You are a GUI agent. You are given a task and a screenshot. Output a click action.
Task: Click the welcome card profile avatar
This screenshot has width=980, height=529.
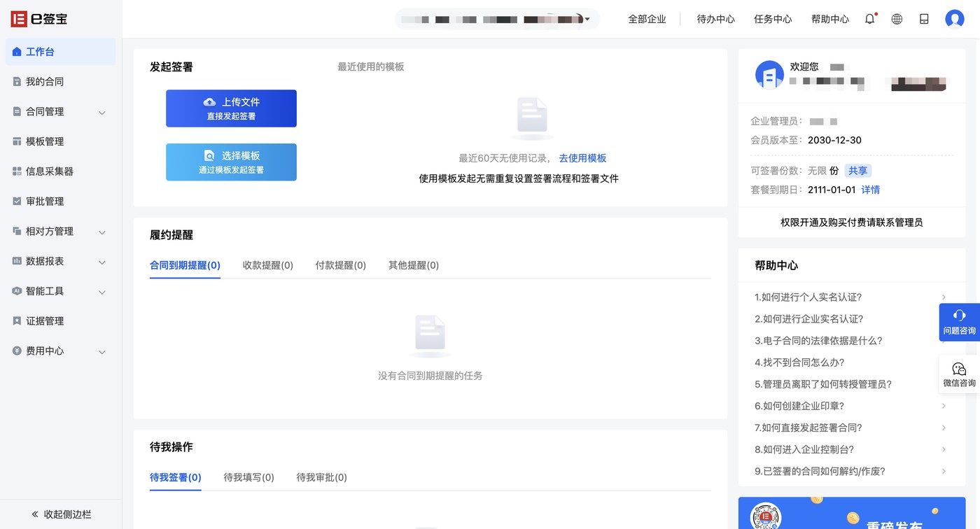tap(769, 75)
